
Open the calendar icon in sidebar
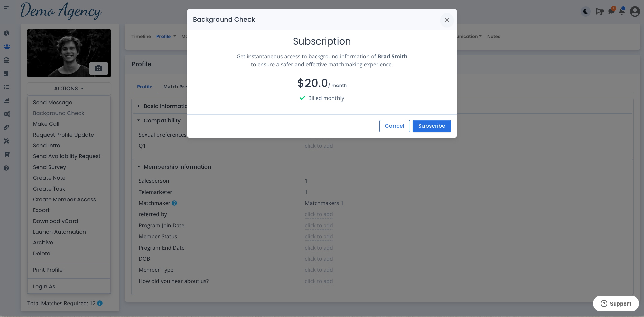pos(6,74)
